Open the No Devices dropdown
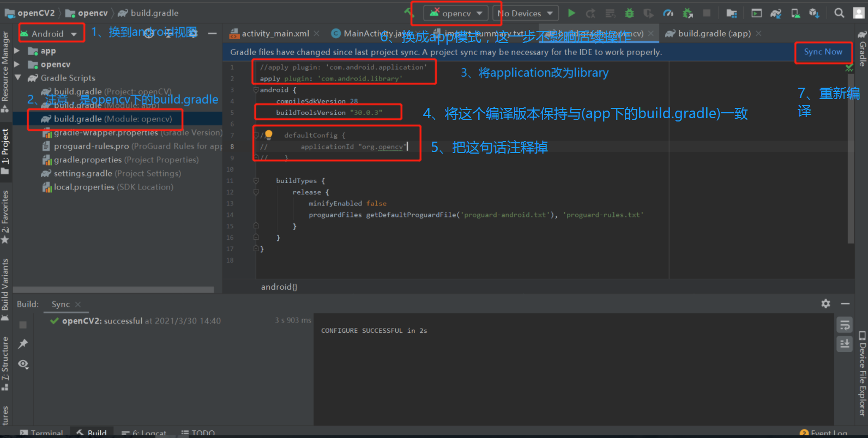Image resolution: width=868 pixels, height=438 pixels. pos(526,13)
